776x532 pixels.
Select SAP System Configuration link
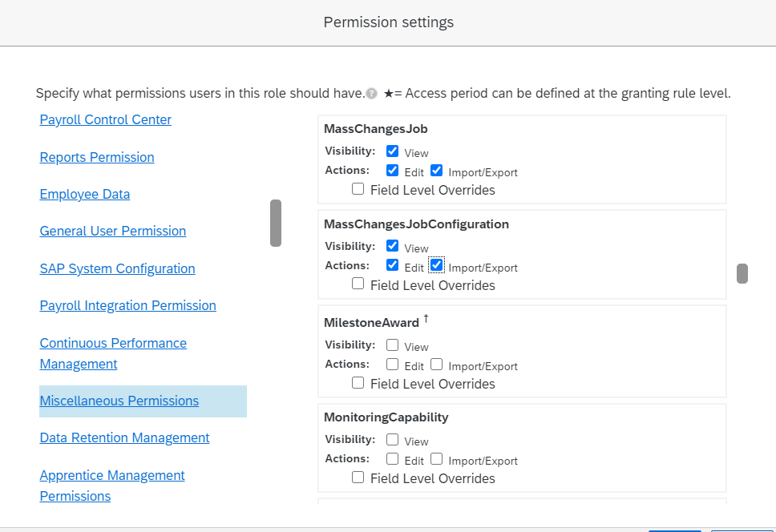point(117,268)
